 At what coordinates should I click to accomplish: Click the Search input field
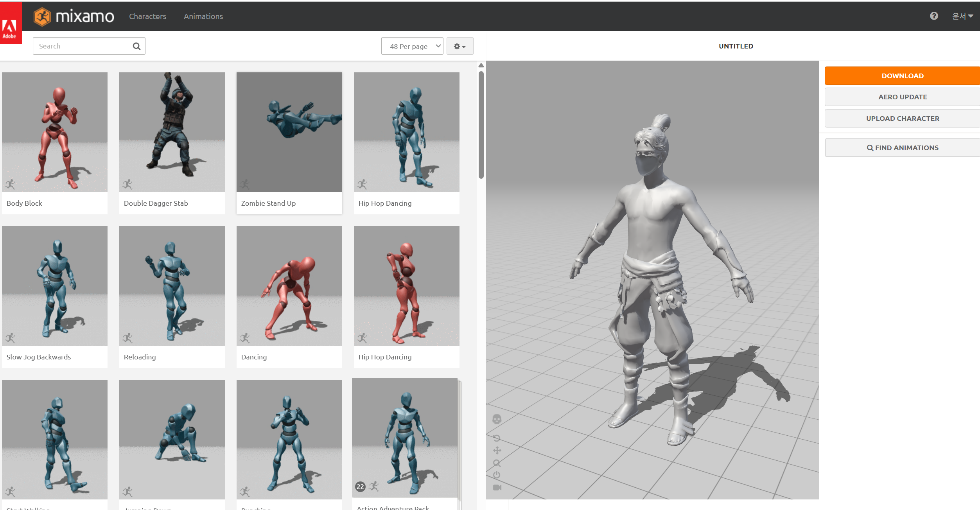(82, 46)
